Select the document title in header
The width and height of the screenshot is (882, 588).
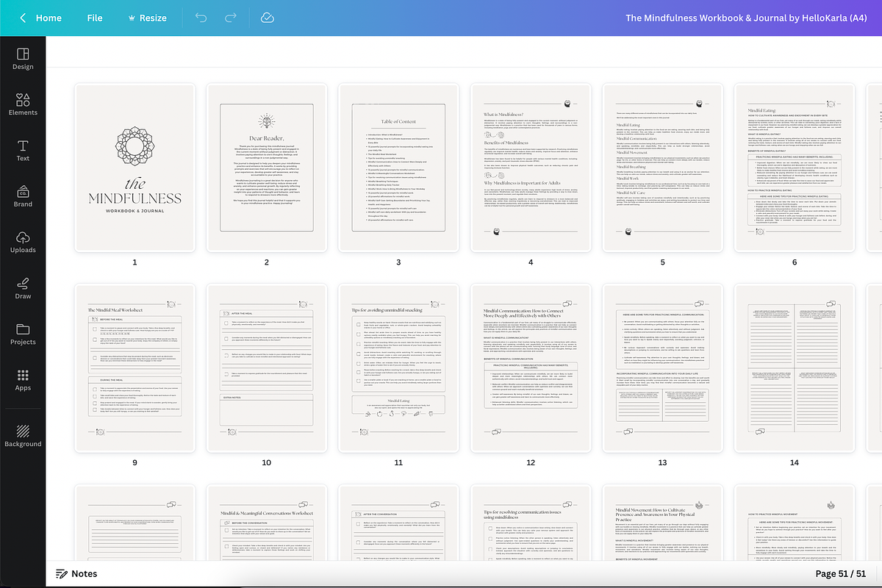747,18
